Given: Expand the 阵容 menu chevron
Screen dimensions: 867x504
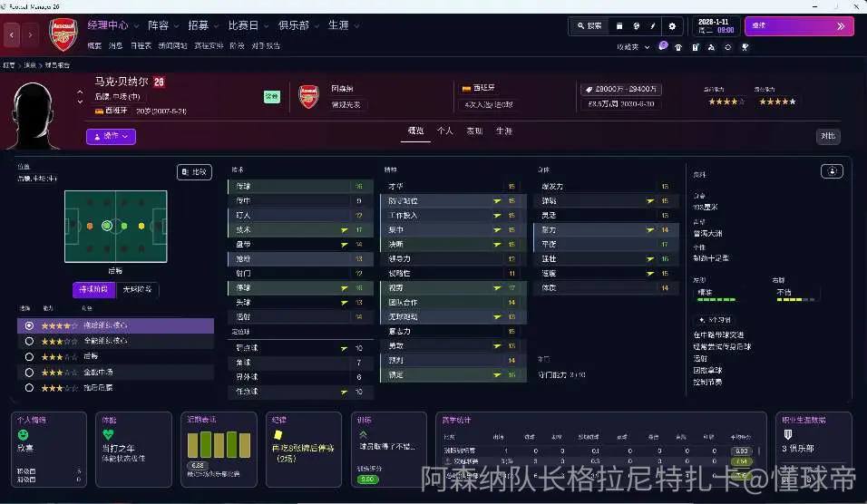Looking at the screenshot, I should 176,26.
